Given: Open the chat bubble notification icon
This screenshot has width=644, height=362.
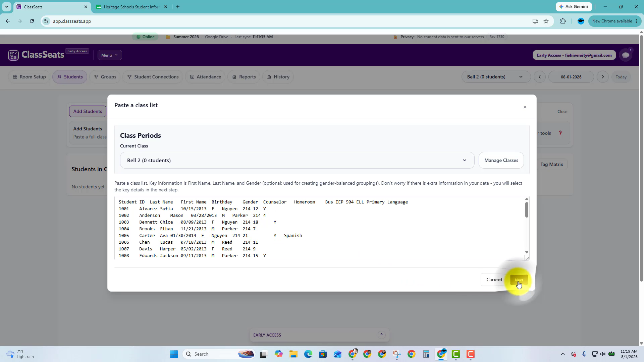Looking at the screenshot, I should pos(626,55).
